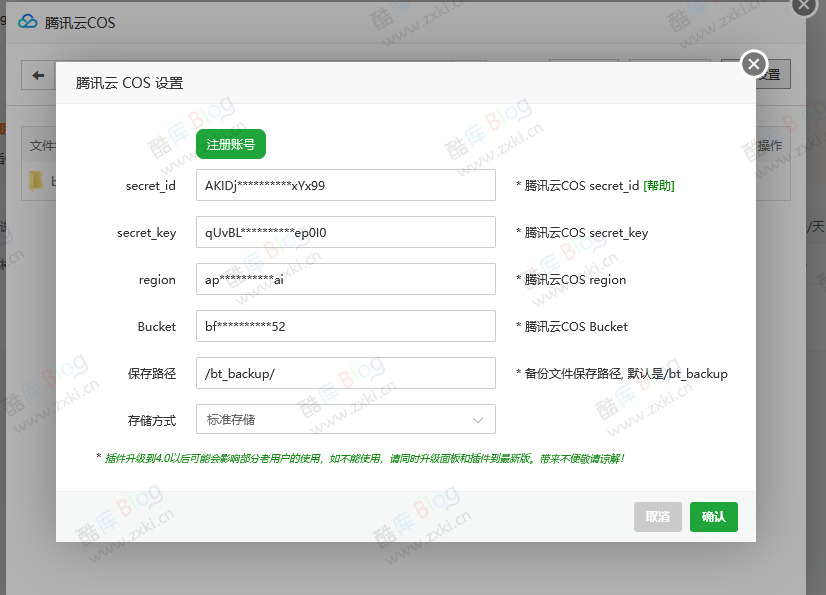This screenshot has width=826, height=595.
Task: Expand the standard storage selection list
Action: coord(345,419)
